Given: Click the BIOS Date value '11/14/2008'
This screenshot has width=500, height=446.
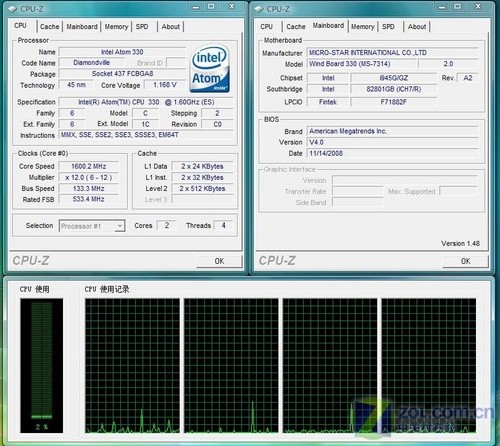Looking at the screenshot, I should click(x=392, y=153).
